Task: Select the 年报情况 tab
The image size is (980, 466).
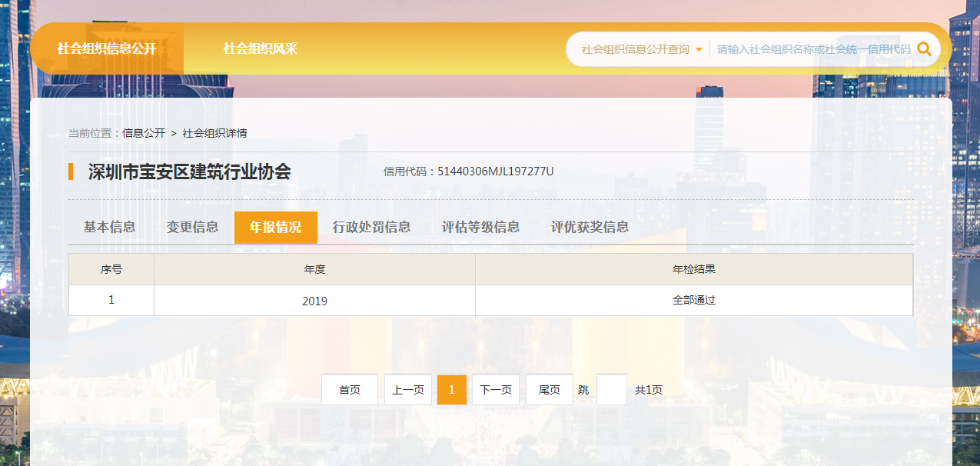Action: [275, 227]
